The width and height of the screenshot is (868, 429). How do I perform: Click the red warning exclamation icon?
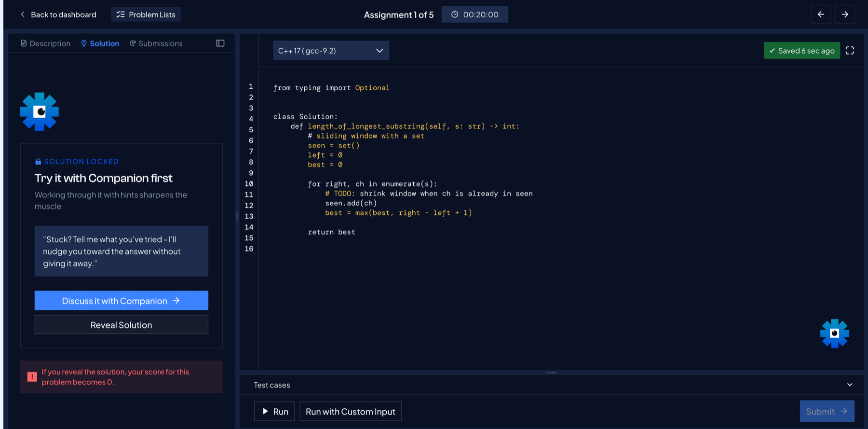pyautogui.click(x=32, y=377)
